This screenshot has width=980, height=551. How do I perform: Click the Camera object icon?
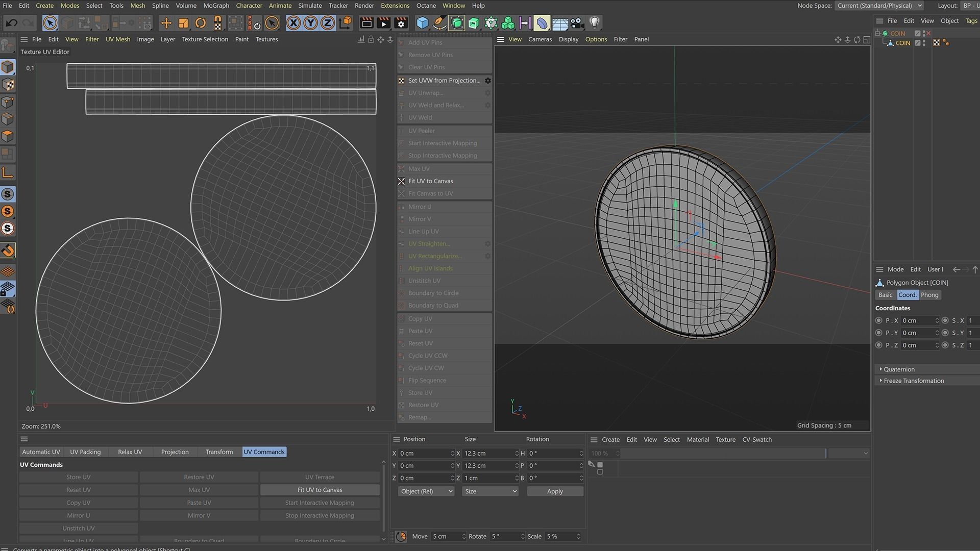point(577,23)
